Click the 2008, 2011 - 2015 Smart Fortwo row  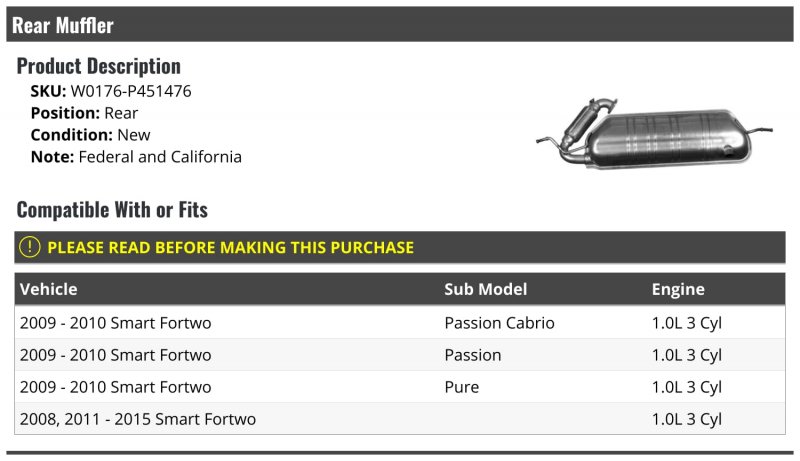point(399,419)
